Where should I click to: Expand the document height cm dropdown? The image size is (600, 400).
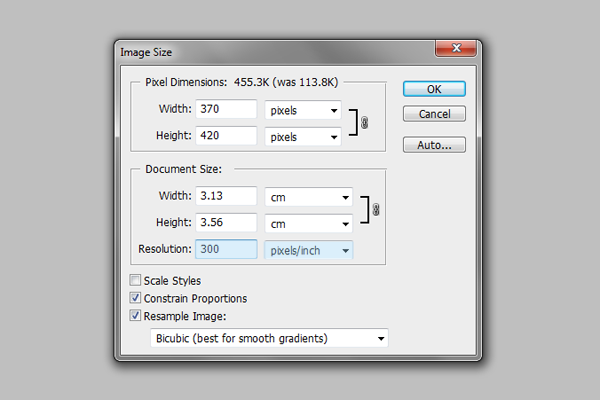pyautogui.click(x=308, y=223)
